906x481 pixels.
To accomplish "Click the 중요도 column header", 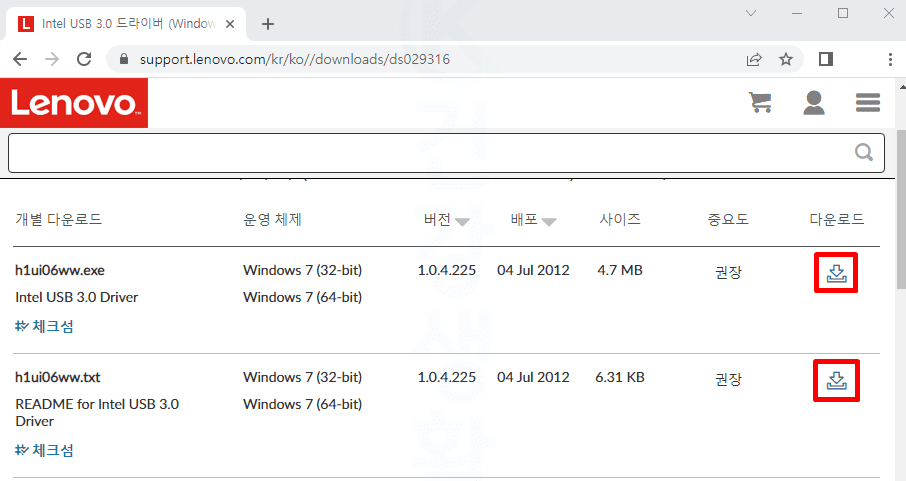I will tap(728, 219).
